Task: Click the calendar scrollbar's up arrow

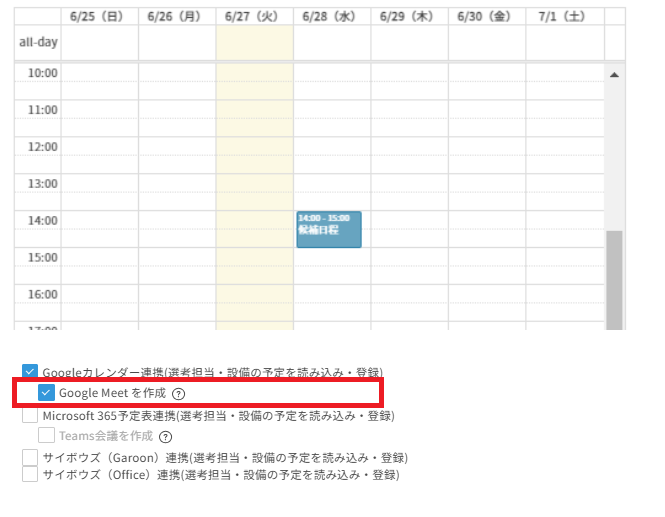Action: 615,75
